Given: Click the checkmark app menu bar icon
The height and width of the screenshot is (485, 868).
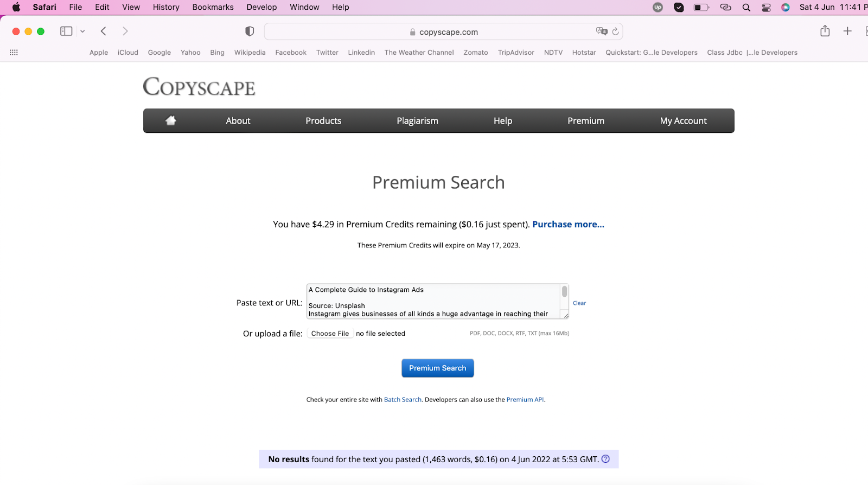Looking at the screenshot, I should tap(679, 7).
